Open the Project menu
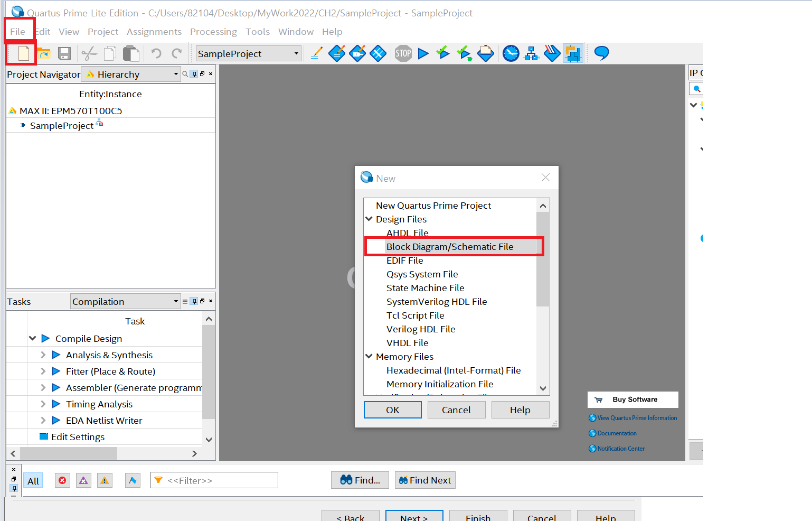812x521 pixels. point(103,32)
